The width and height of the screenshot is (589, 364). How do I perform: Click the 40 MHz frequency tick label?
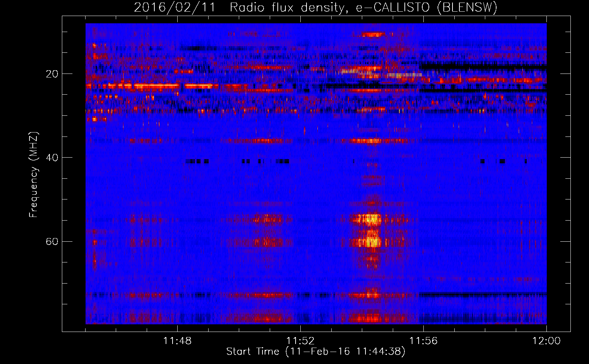[x=52, y=158]
